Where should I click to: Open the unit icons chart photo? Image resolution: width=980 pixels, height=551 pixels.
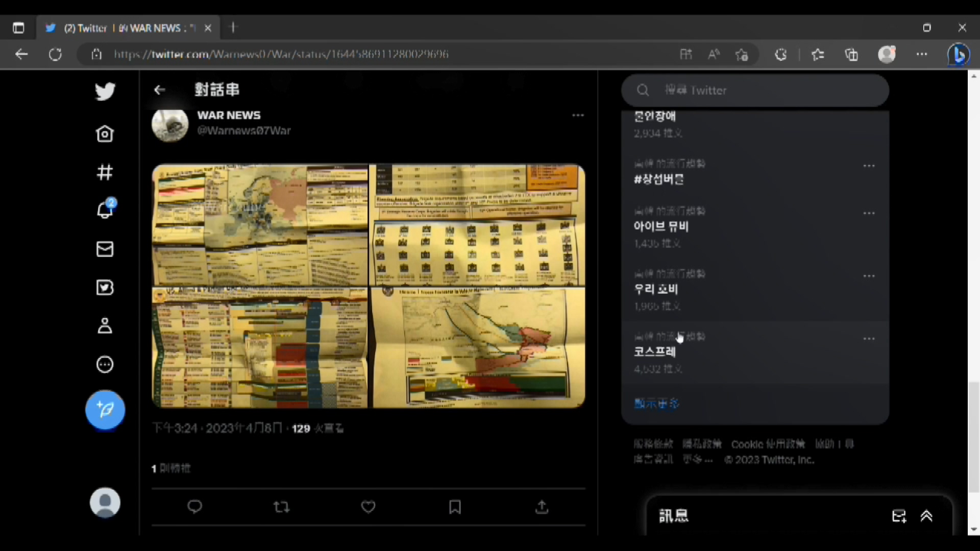[477, 224]
